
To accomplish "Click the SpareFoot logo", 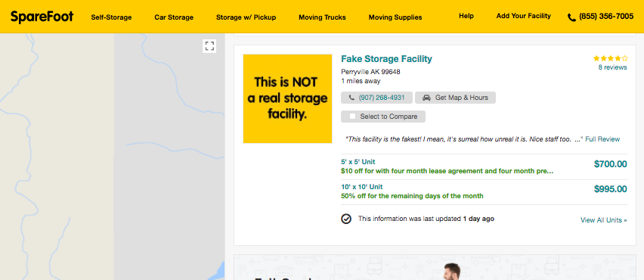I will pyautogui.click(x=42, y=17).
